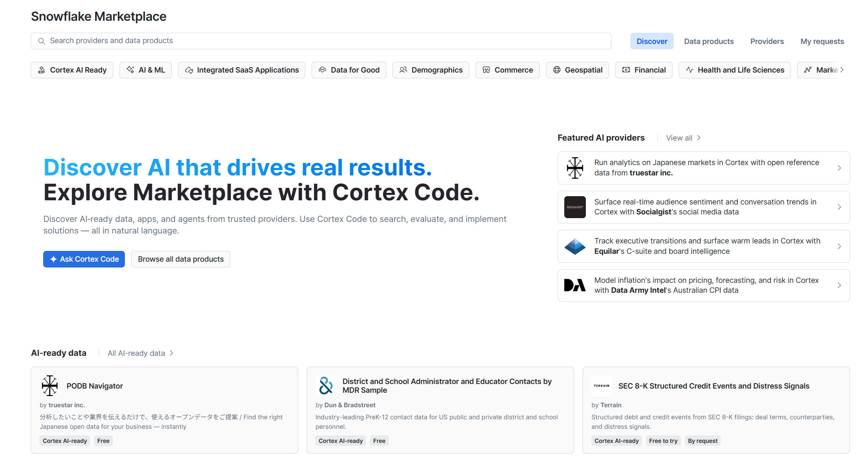Screen dimensions: 868x457
Task: Open the Data Army Intel row chevron
Action: point(839,285)
